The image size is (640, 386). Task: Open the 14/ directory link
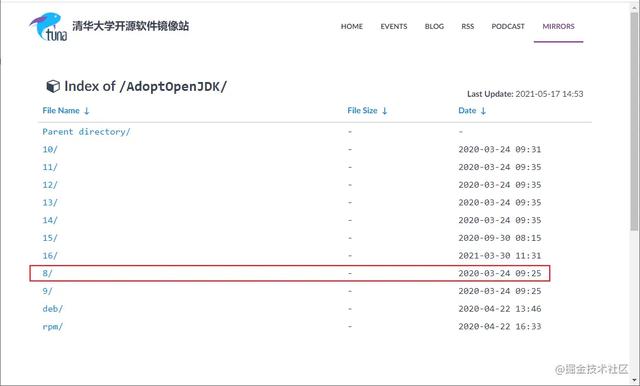click(x=50, y=220)
